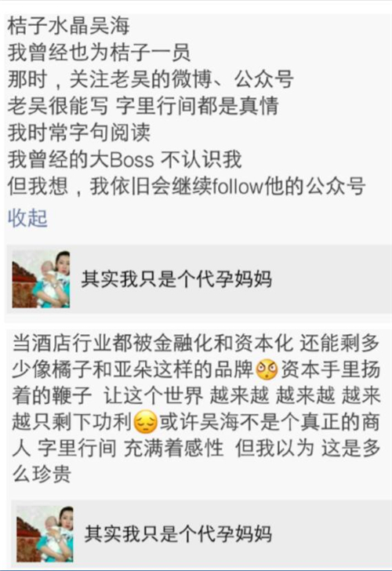Screen dimensions: 392x571
Task: Click the line mentioning 微博、公众号
Action: coord(151,79)
